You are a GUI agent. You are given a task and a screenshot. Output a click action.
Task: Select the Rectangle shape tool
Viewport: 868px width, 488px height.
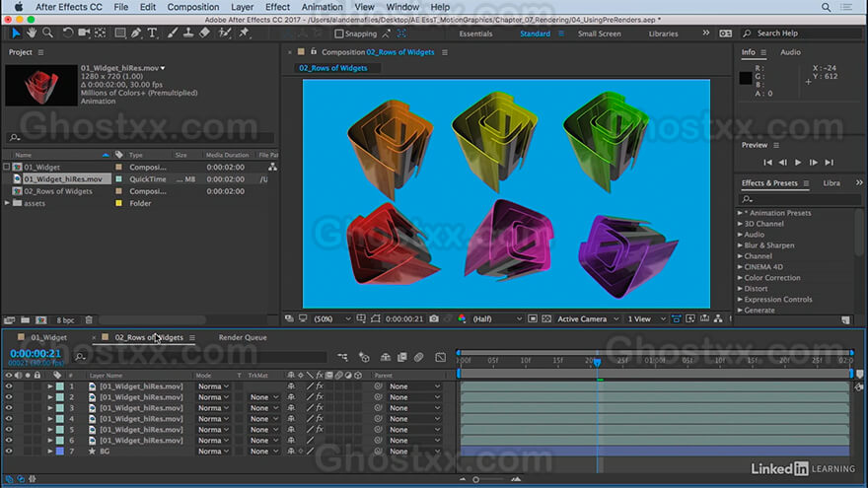pyautogui.click(x=119, y=34)
